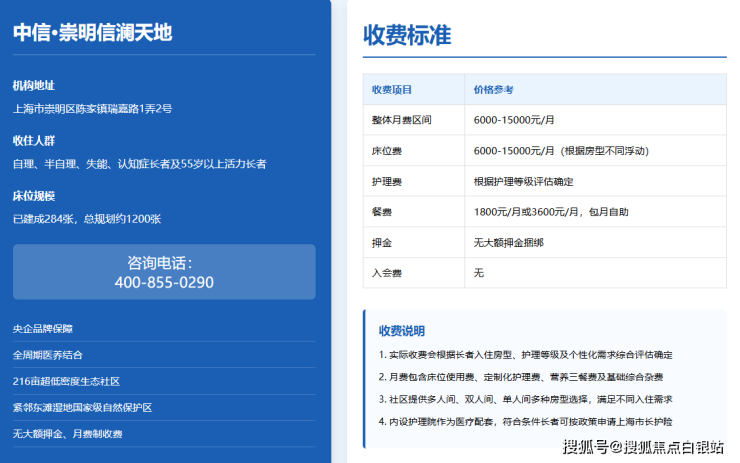Click list item 216亩超低密度生态社区
This screenshot has width=740, height=463.
(x=164, y=381)
